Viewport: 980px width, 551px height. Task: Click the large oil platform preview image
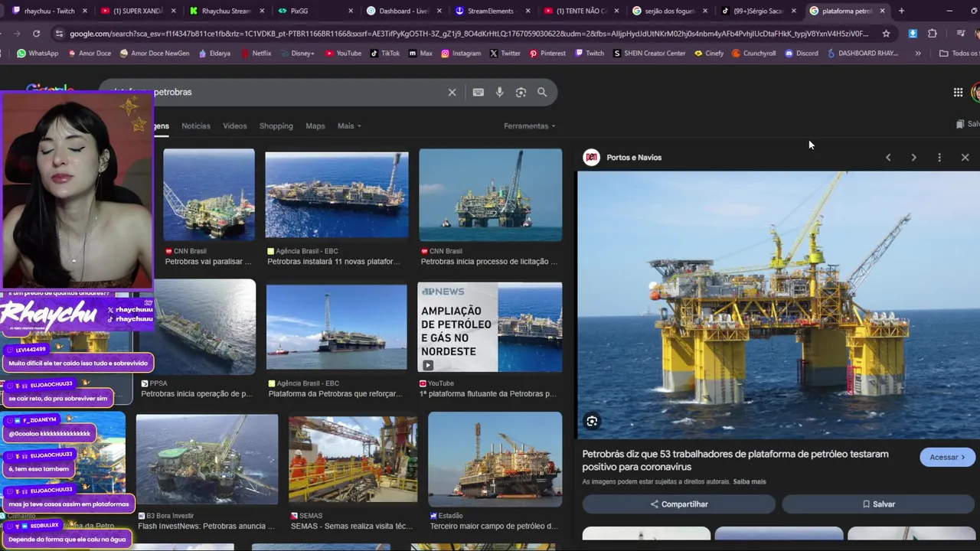[x=778, y=305]
